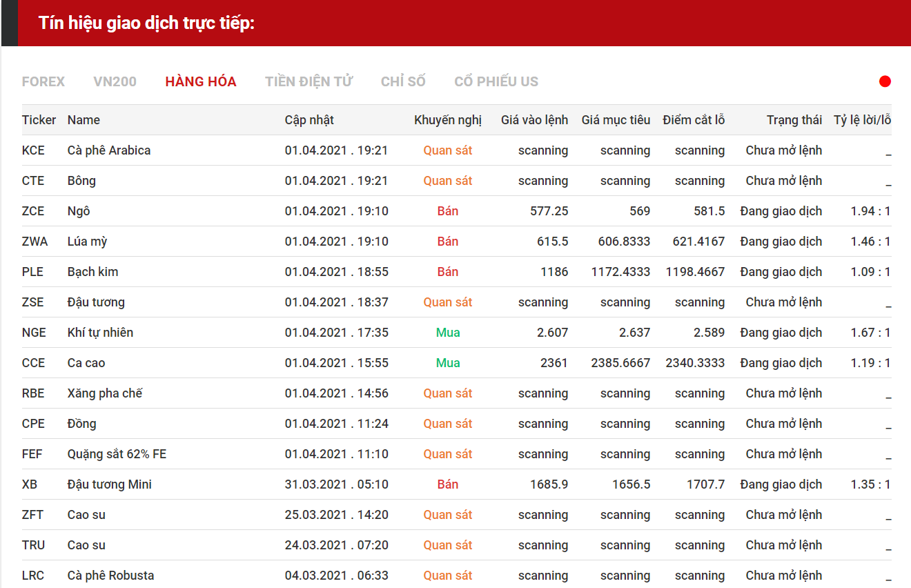Screen dimensions: 911x588
Task: Click entry price 1685.9
Action: pos(549,484)
